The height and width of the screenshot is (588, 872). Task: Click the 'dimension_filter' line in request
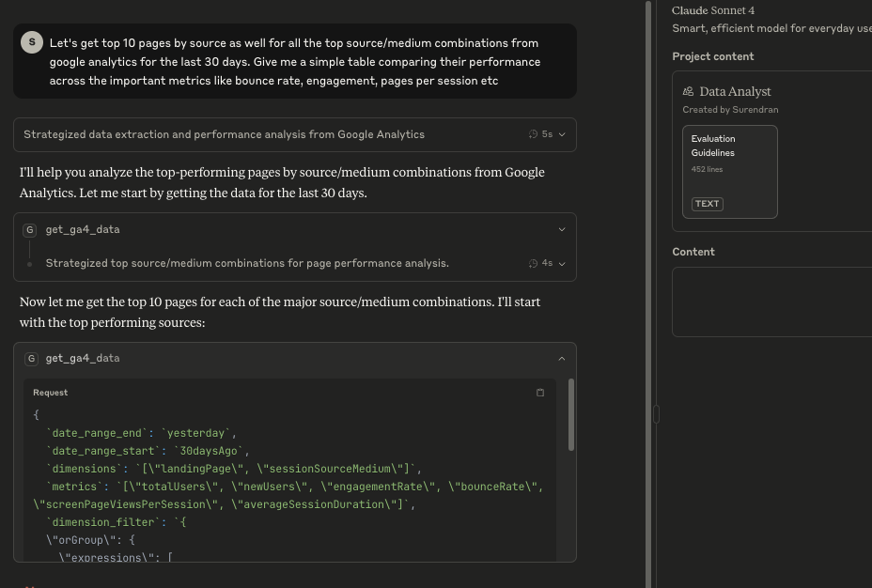tap(116, 522)
